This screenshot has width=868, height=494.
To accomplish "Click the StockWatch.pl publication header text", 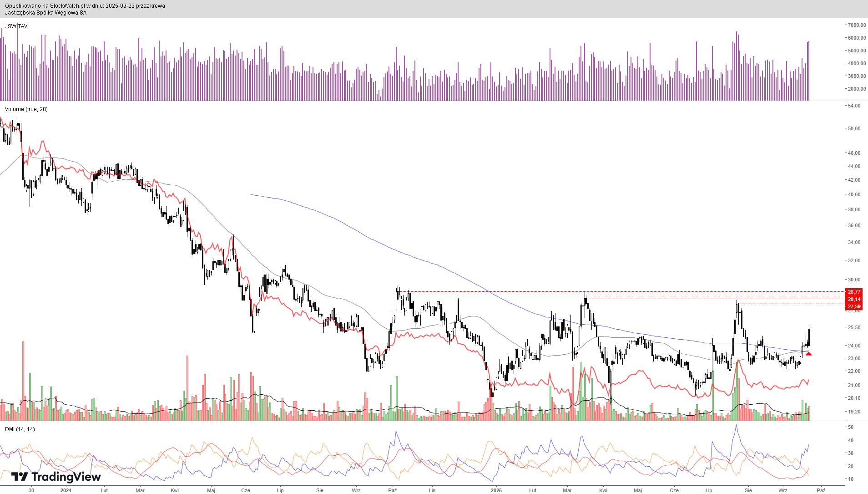I will click(85, 6).
